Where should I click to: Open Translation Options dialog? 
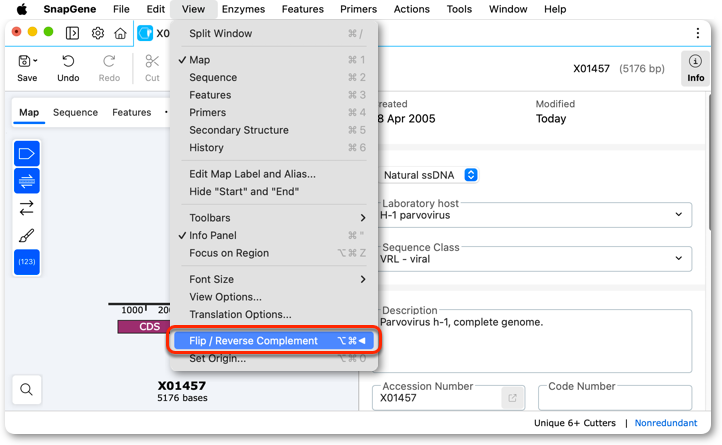pyautogui.click(x=274, y=315)
